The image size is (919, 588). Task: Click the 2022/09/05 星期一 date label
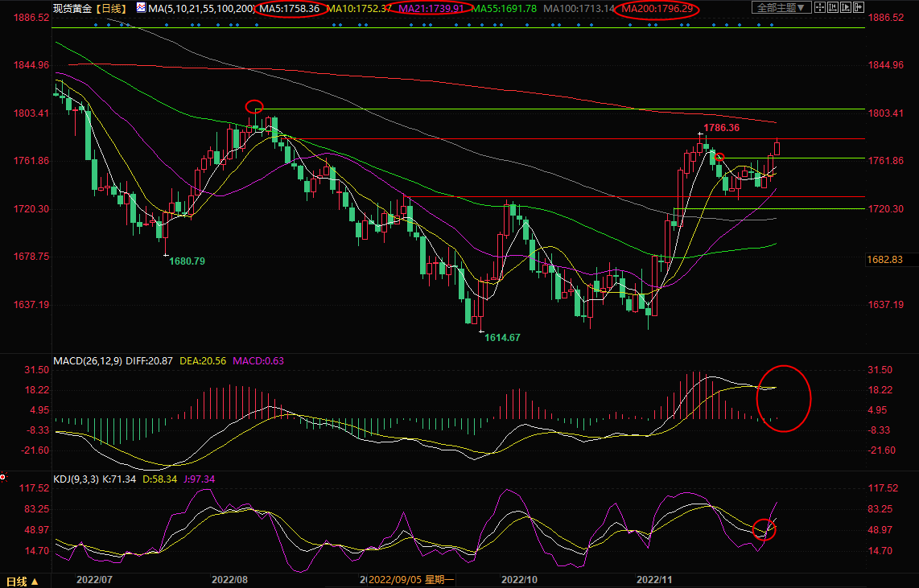tap(411, 580)
